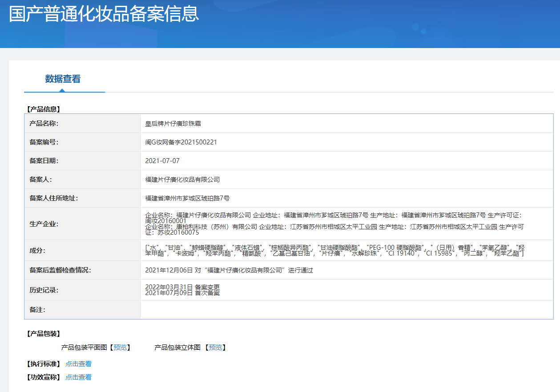Switch to the 数据查看 tab
The image size is (560, 392).
pos(63,79)
